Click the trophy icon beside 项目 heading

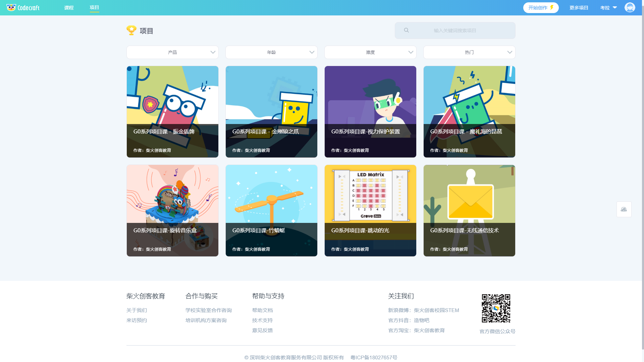tap(131, 31)
